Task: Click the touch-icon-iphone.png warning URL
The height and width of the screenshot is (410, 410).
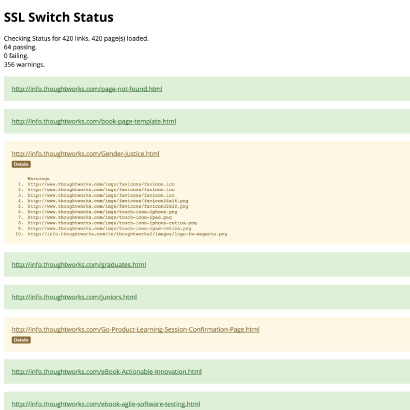Action: [102, 212]
